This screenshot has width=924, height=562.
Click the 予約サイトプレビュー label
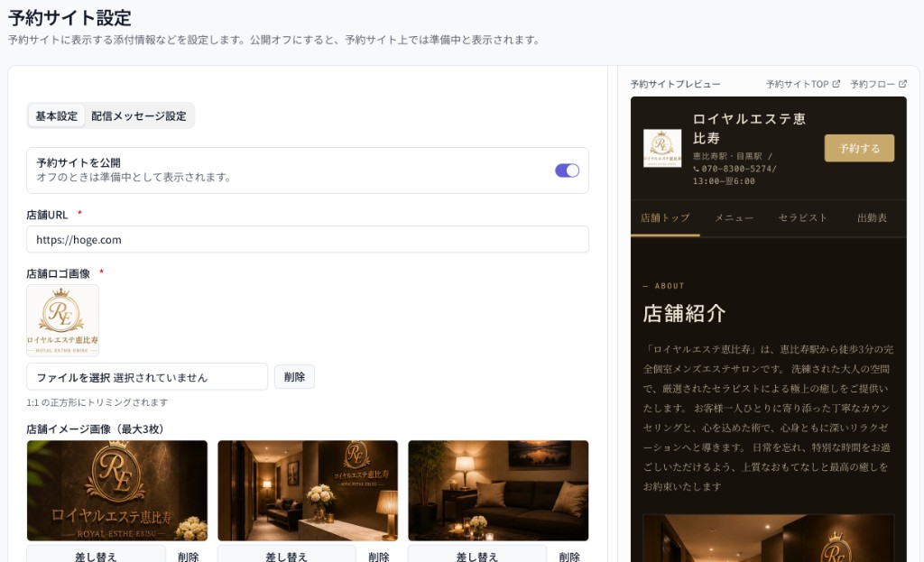pyautogui.click(x=675, y=84)
